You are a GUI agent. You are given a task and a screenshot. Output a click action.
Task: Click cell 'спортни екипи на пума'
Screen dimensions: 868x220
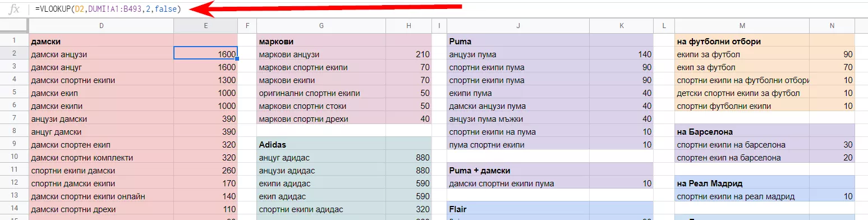tap(518, 132)
